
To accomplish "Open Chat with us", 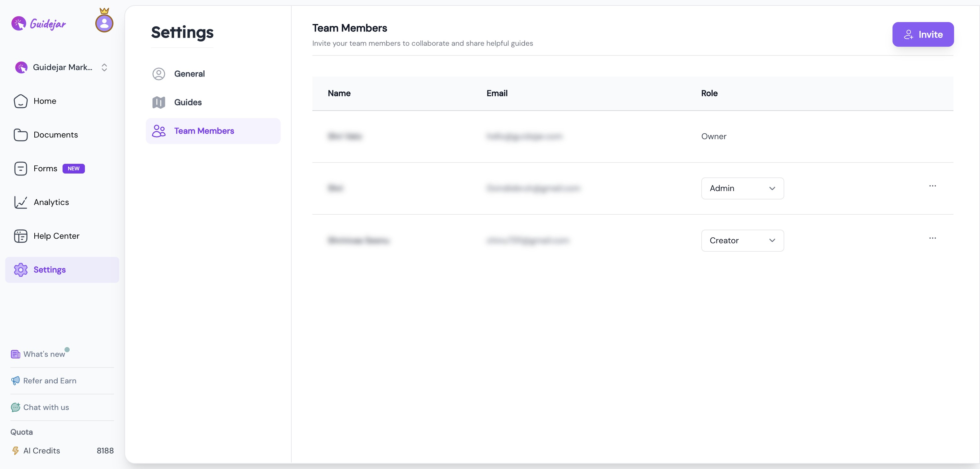I will pos(46,408).
